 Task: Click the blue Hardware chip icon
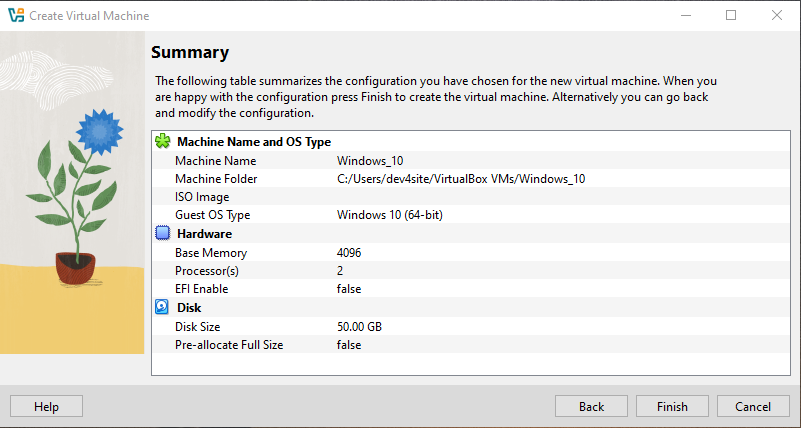click(x=163, y=234)
